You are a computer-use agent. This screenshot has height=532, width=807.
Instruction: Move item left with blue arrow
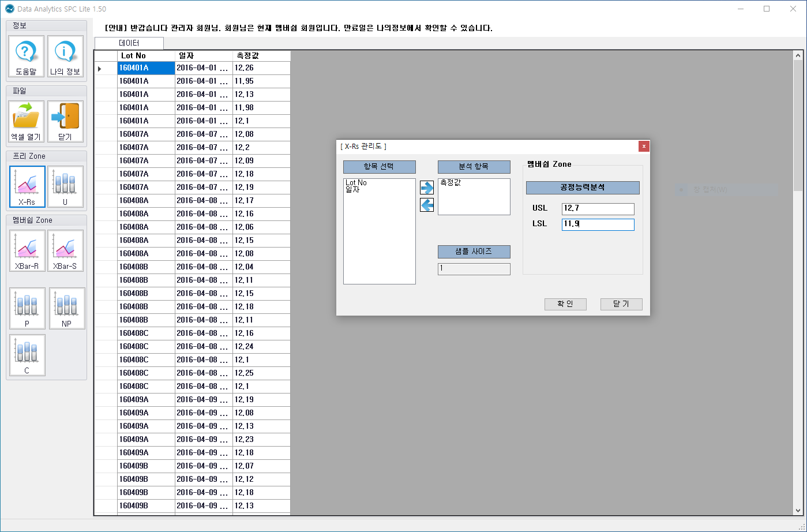[x=427, y=205]
